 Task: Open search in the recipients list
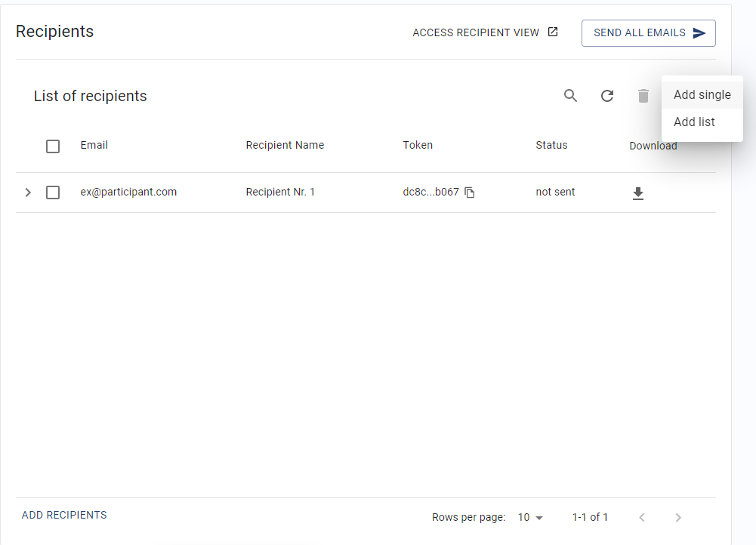570,95
